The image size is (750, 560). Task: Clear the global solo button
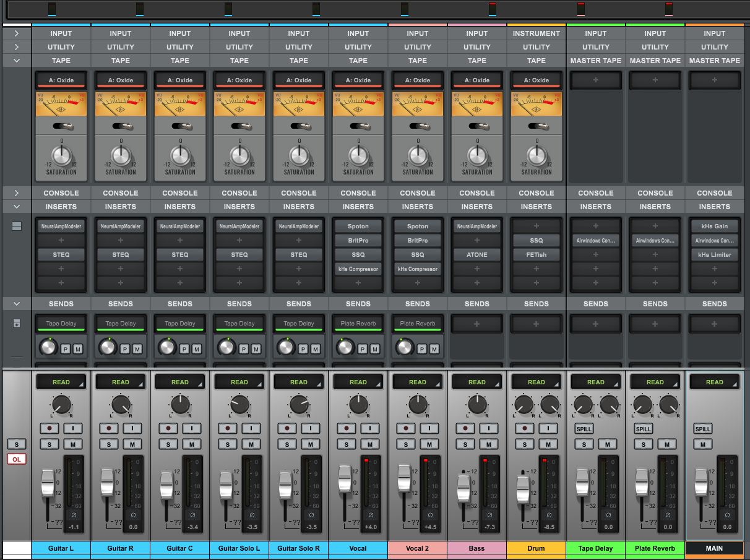[x=17, y=444]
